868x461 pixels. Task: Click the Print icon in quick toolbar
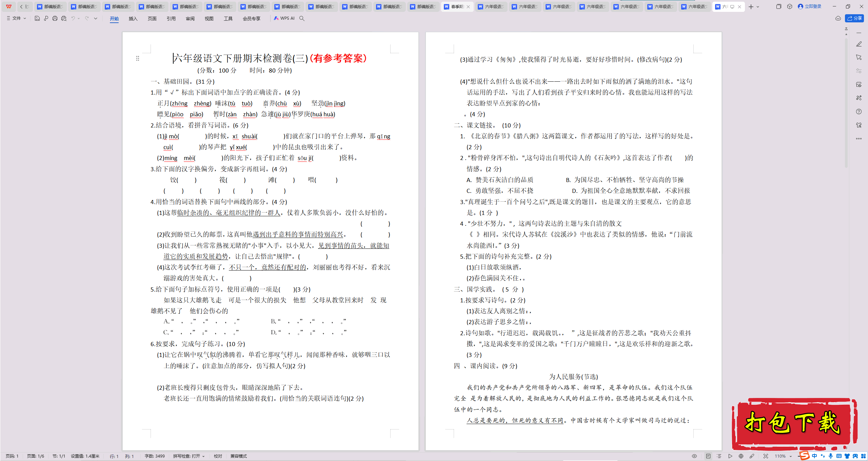pyautogui.click(x=55, y=18)
